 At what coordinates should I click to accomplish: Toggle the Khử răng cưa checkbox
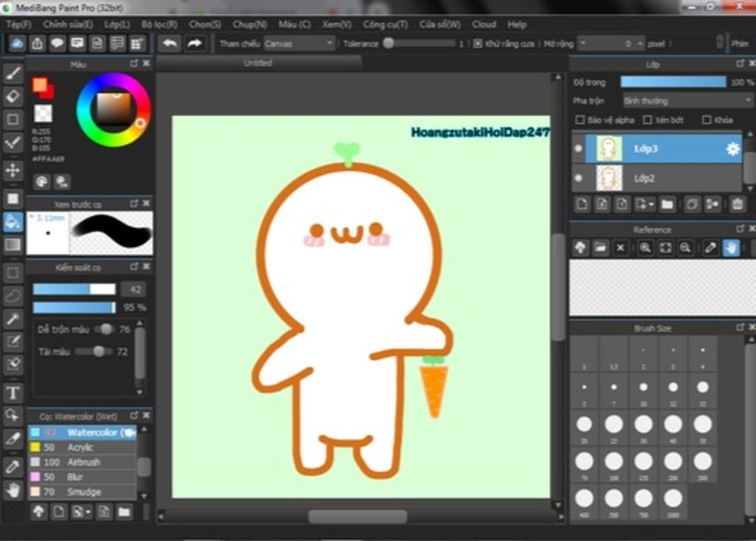click(x=478, y=44)
